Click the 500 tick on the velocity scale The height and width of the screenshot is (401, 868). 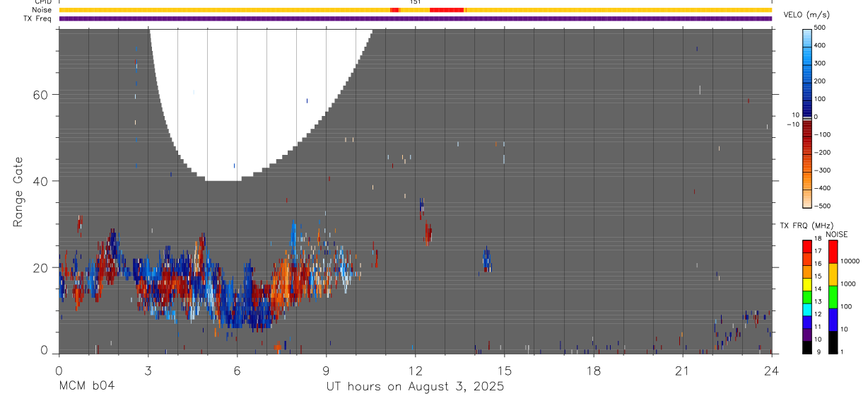click(821, 28)
